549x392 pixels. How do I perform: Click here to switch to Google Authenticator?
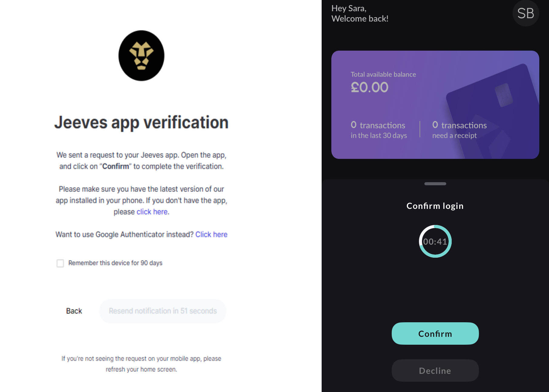pyautogui.click(x=211, y=234)
